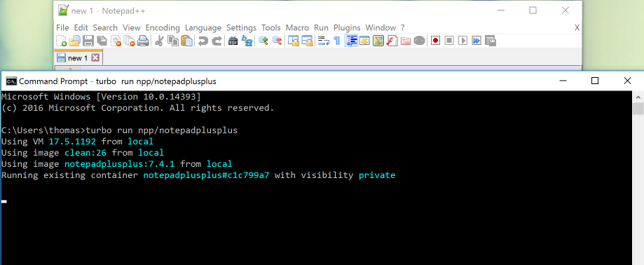Maximize the Command Prompt window

click(595, 81)
